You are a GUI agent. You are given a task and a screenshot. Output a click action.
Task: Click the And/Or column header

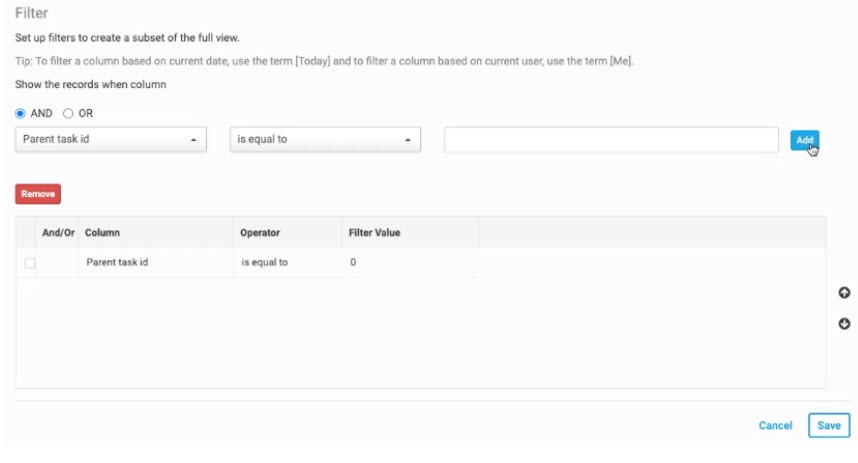[x=58, y=233]
